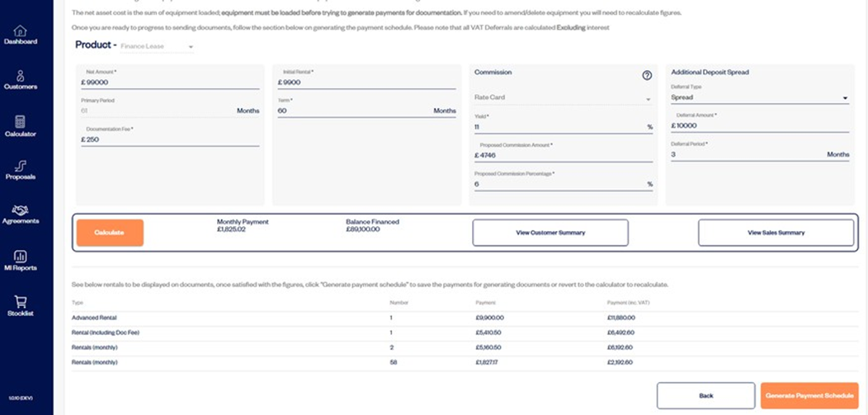868x415 pixels.
Task: Click the Commission help question-mark icon
Action: (x=647, y=75)
